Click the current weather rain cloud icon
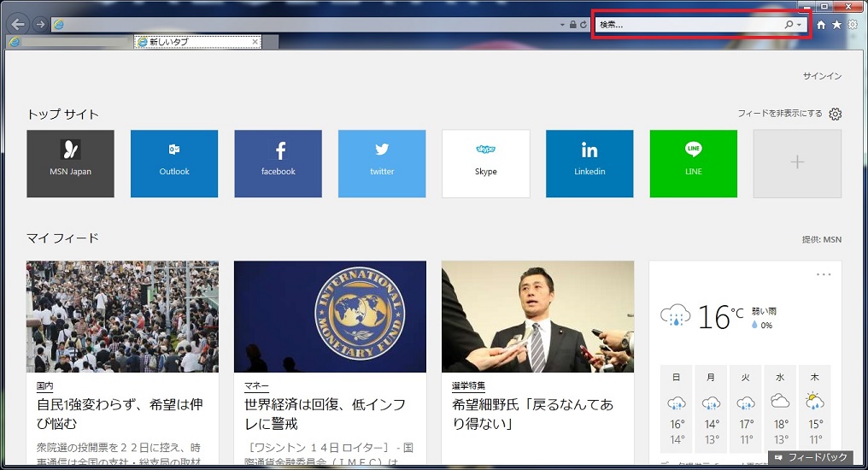This screenshot has width=868, height=470. click(x=676, y=315)
